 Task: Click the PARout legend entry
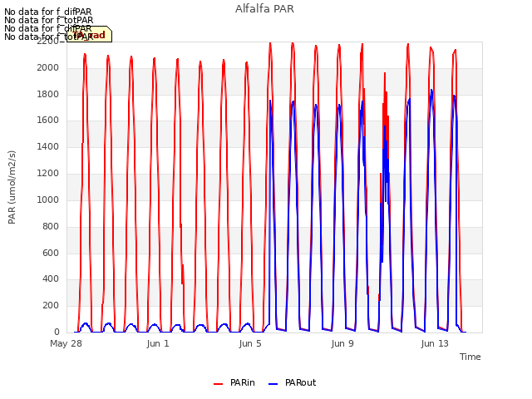click(292, 382)
